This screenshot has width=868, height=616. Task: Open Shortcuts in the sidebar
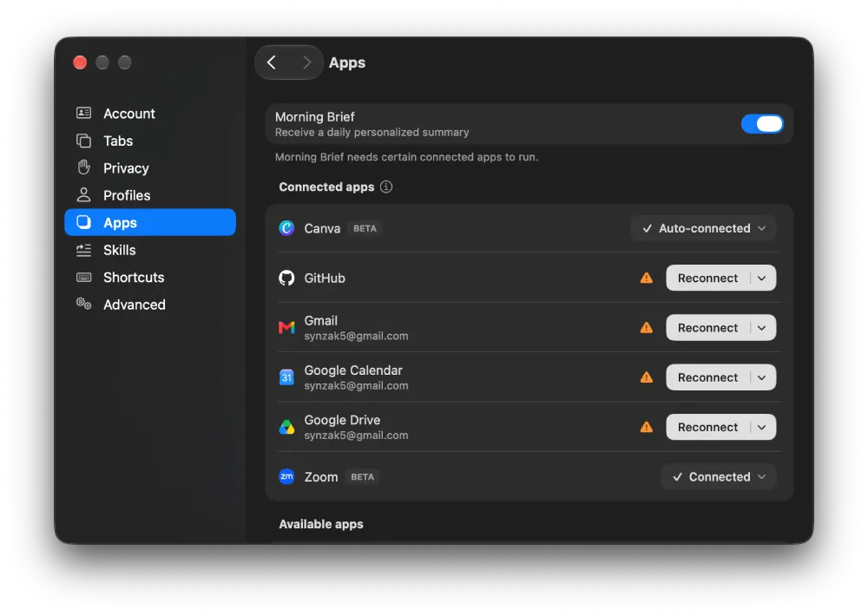[x=150, y=277]
